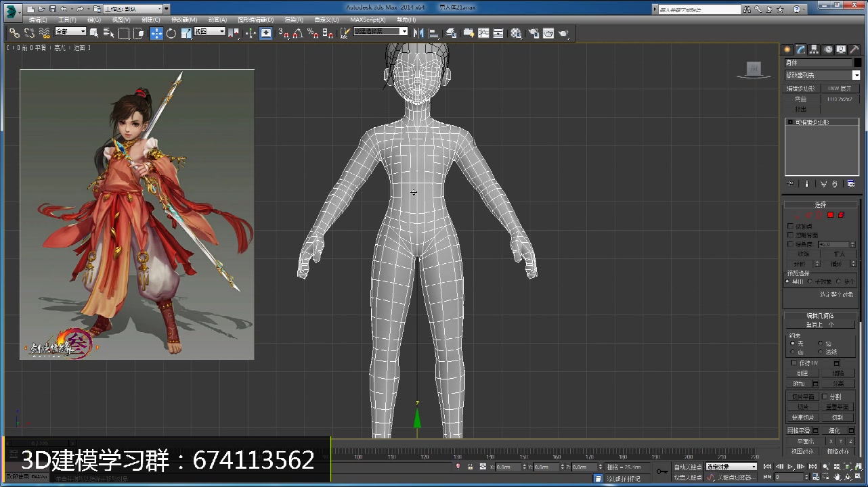This screenshot has width=868, height=487.
Task: Select the 边 constraint radio button
Action: click(x=821, y=343)
